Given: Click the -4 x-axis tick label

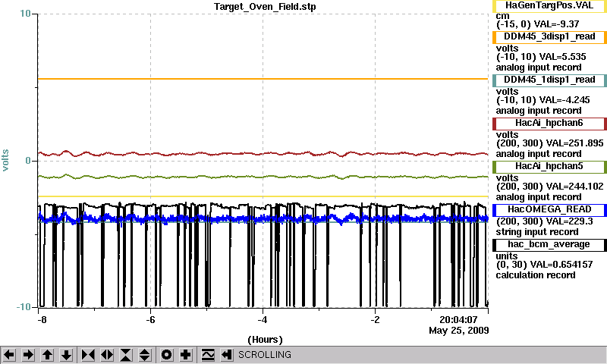Looking at the screenshot, I should tap(263, 320).
